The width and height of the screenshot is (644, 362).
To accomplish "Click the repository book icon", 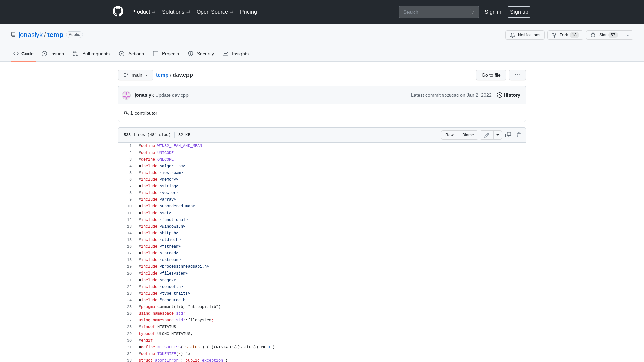I will tap(13, 35).
